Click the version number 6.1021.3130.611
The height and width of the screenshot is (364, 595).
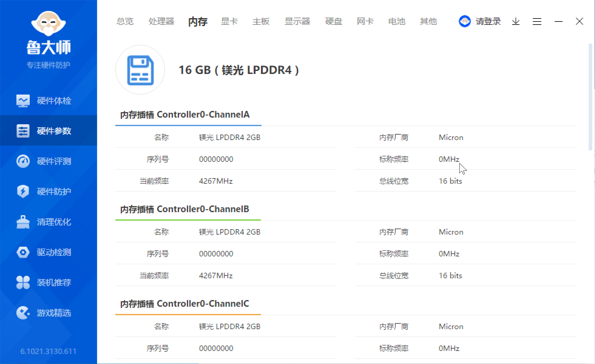point(48,351)
